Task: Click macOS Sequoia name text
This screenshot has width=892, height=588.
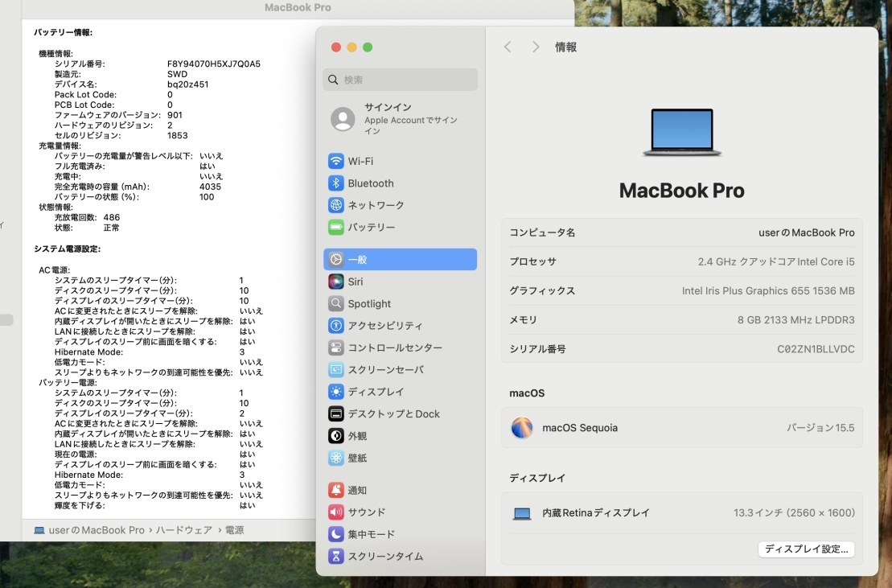Action: pos(580,428)
